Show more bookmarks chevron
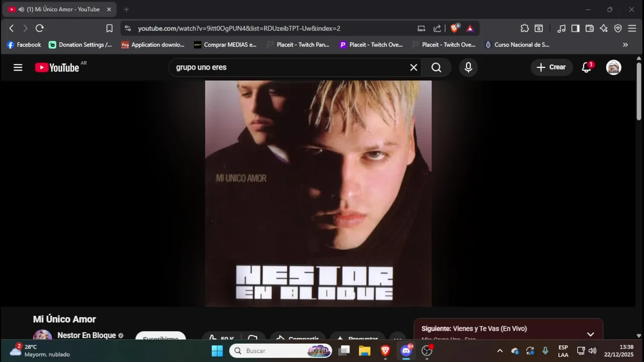Viewport: 644px width, 362px height. coord(625,45)
